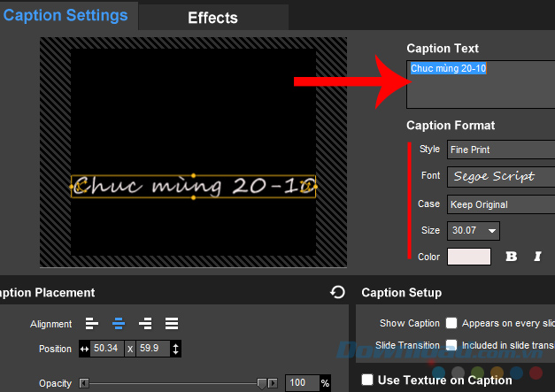Switch to the Effects tab
The width and height of the screenshot is (555, 392).
[212, 17]
